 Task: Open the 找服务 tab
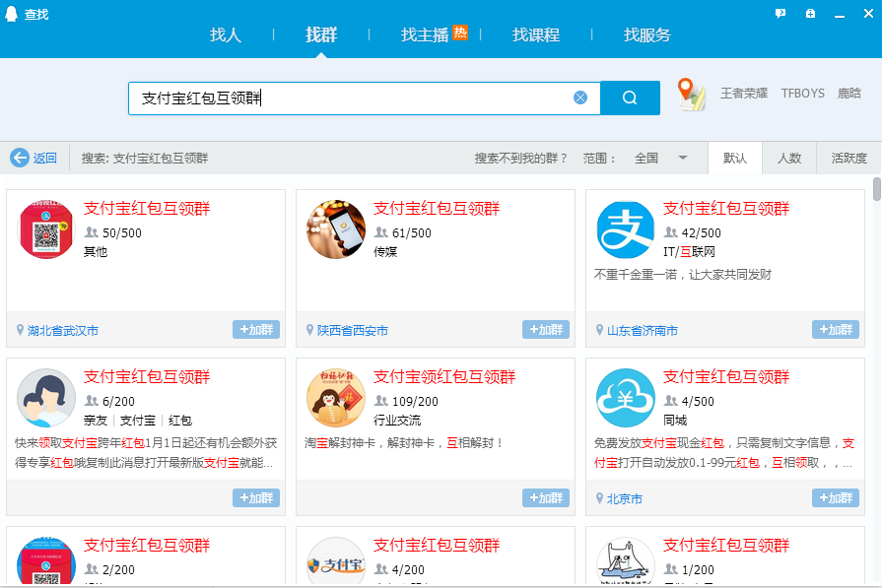click(647, 34)
